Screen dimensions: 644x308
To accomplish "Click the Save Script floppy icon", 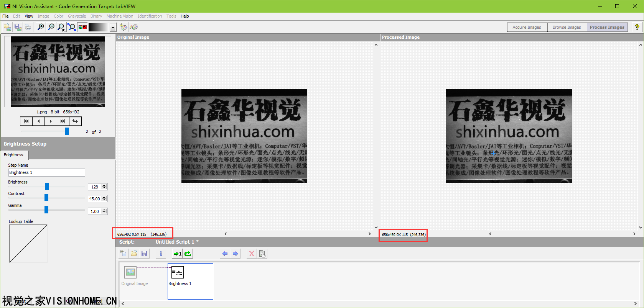I will (x=144, y=254).
